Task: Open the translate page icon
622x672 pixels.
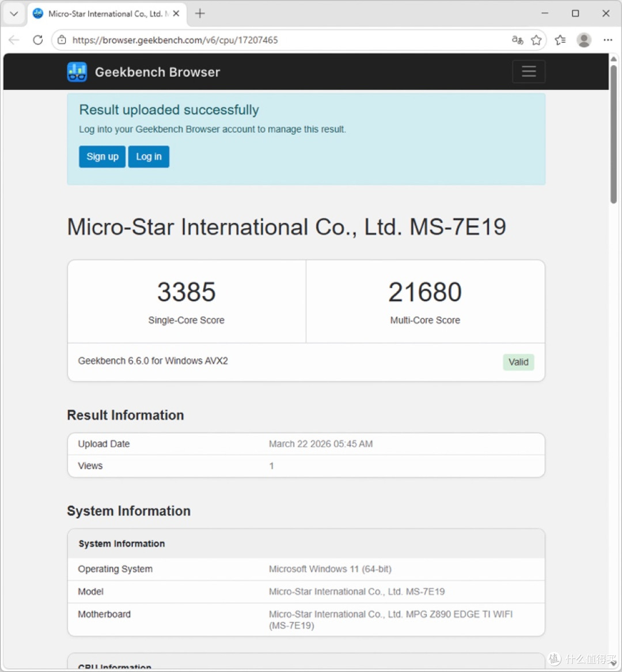Action: tap(518, 40)
